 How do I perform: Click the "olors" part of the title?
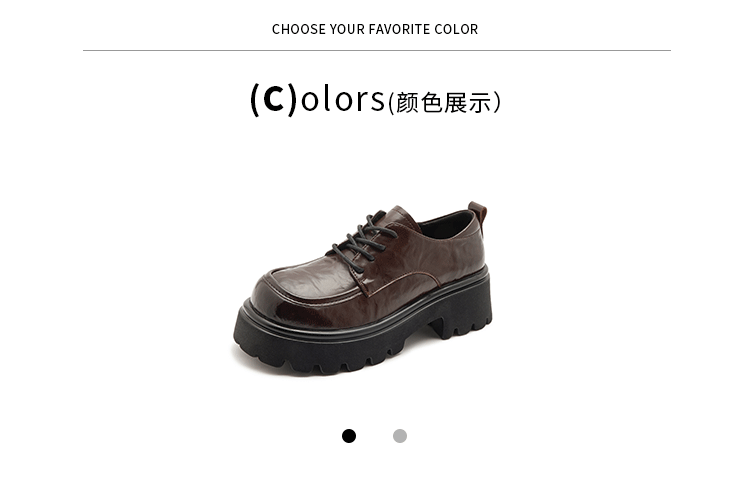[342, 99]
